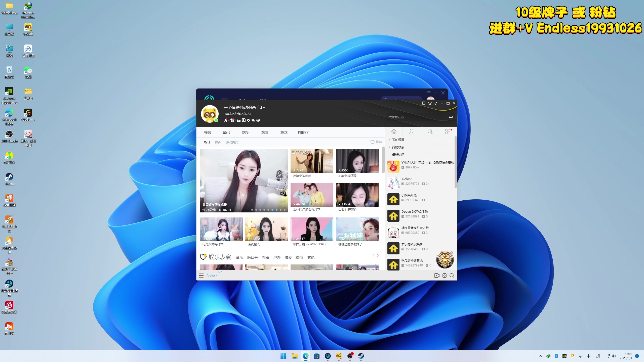Click the right panel vertical scrollbar
Viewport: 644px width, 362px height.
tap(456, 162)
